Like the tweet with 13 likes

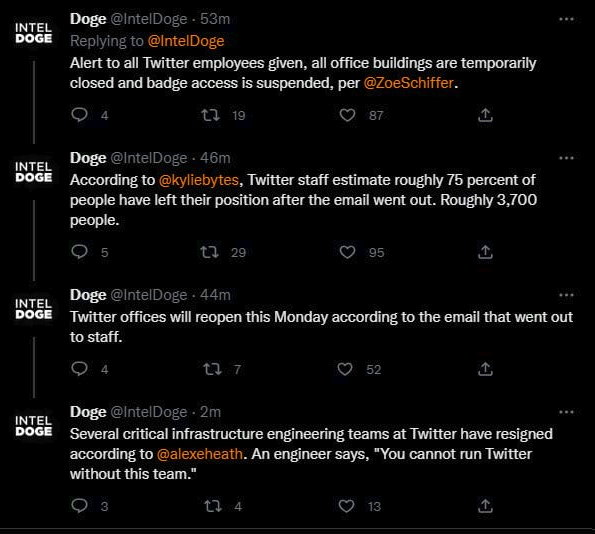[x=346, y=506]
